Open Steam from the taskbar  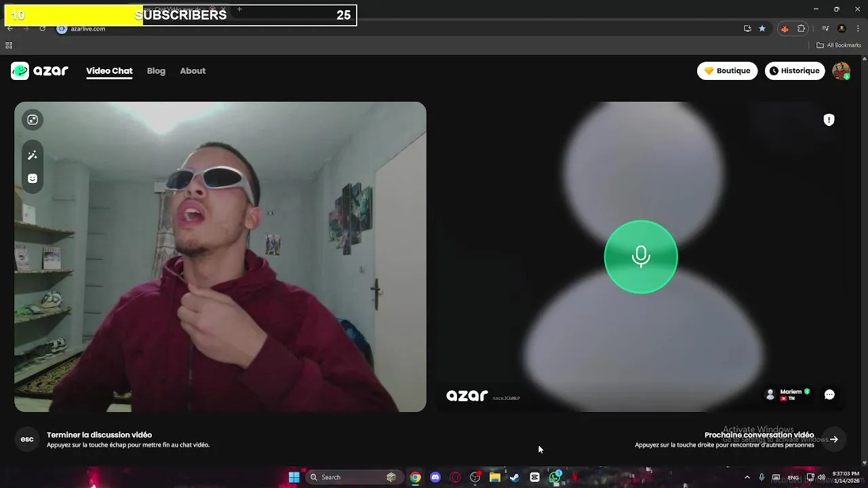pos(515,477)
